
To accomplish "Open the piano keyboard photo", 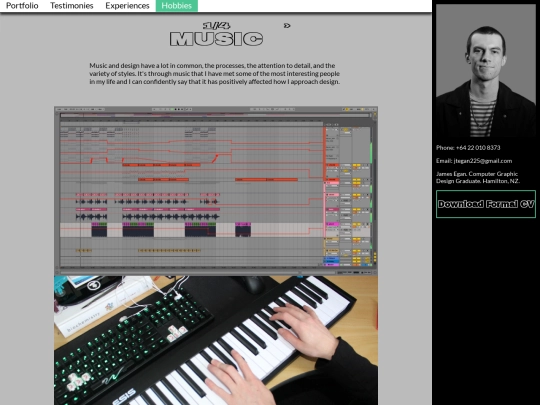I will pos(216,340).
